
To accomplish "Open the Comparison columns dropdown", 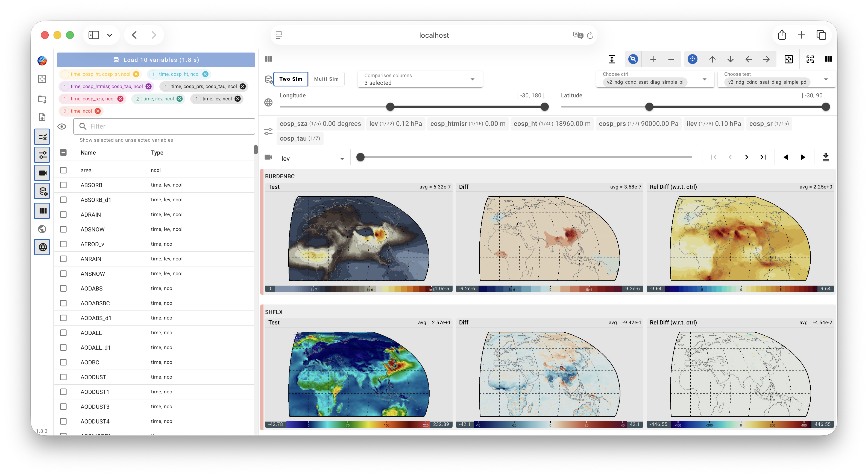I will (420, 79).
